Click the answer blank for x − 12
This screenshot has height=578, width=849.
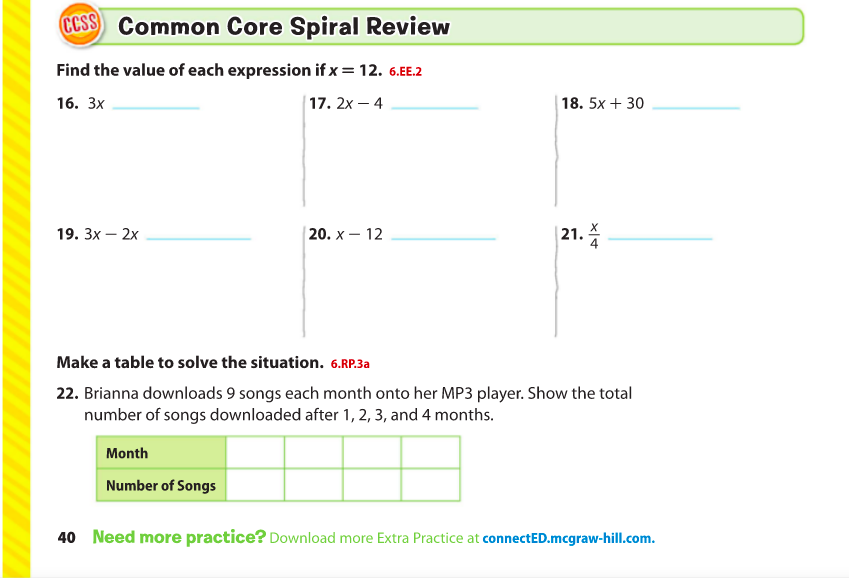(442, 237)
